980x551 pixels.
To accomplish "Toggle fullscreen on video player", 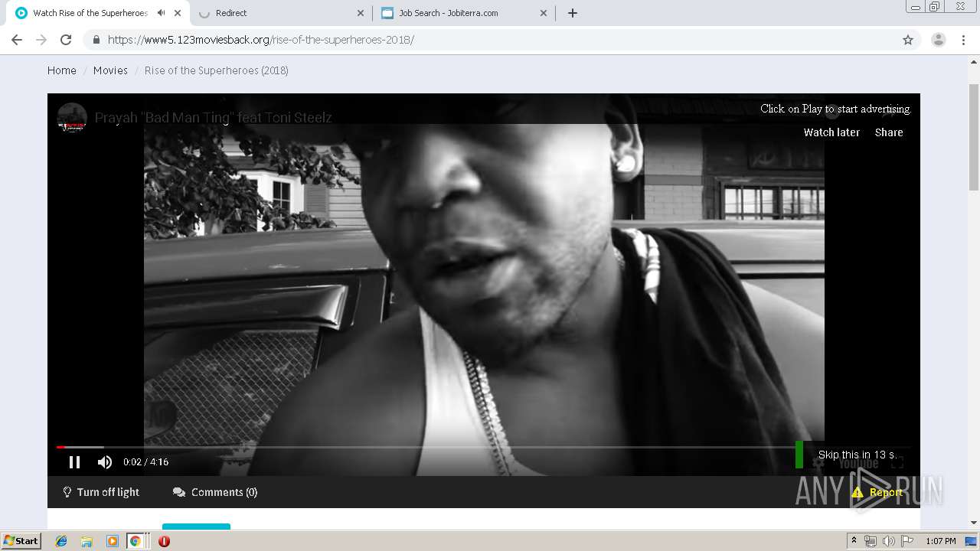I will pos(897,463).
